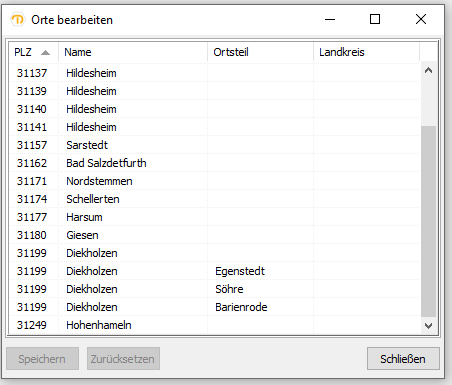Minimize the Orte bearbeiten dialog
The image size is (452, 385).
[x=330, y=19]
